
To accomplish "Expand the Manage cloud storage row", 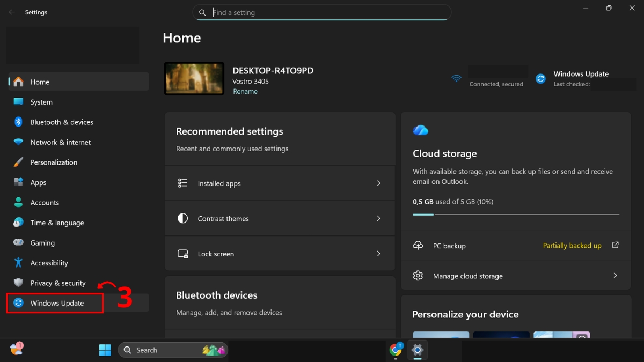I will pyautogui.click(x=515, y=276).
